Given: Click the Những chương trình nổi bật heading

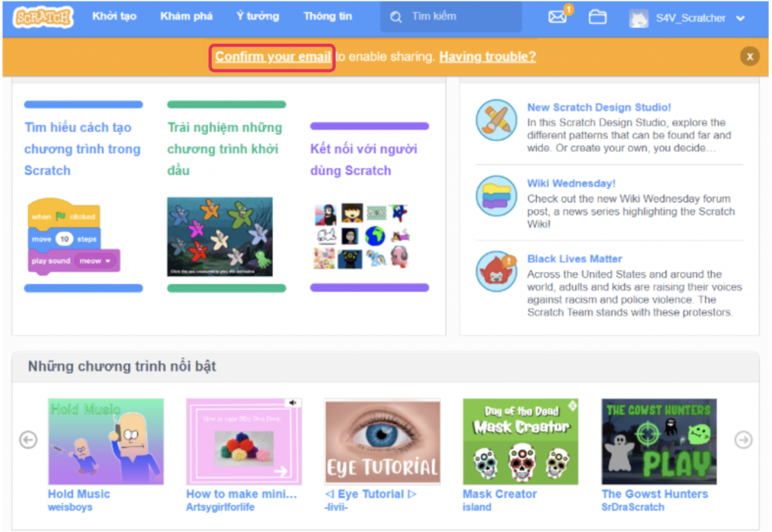Looking at the screenshot, I should click(x=121, y=367).
